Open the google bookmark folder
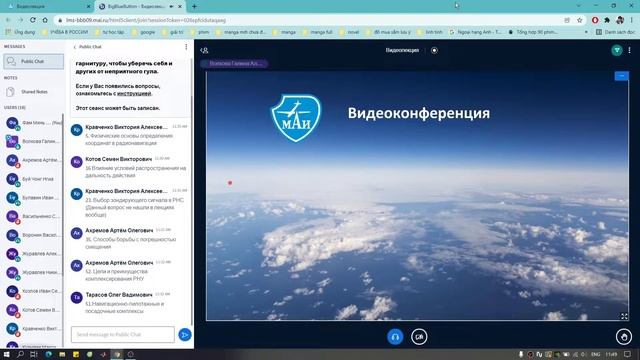 [144, 32]
